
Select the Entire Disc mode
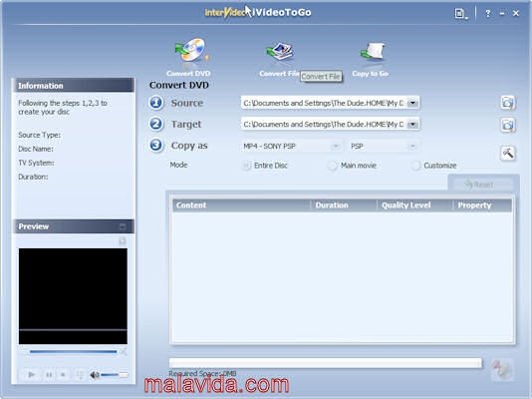click(246, 166)
